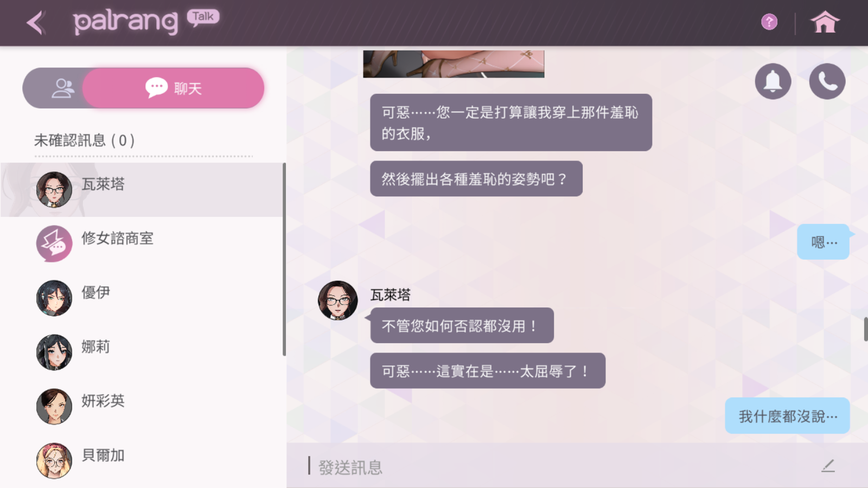Open chat with 貝爾加
Image resolution: width=868 pixels, height=488 pixels.
pos(142,461)
